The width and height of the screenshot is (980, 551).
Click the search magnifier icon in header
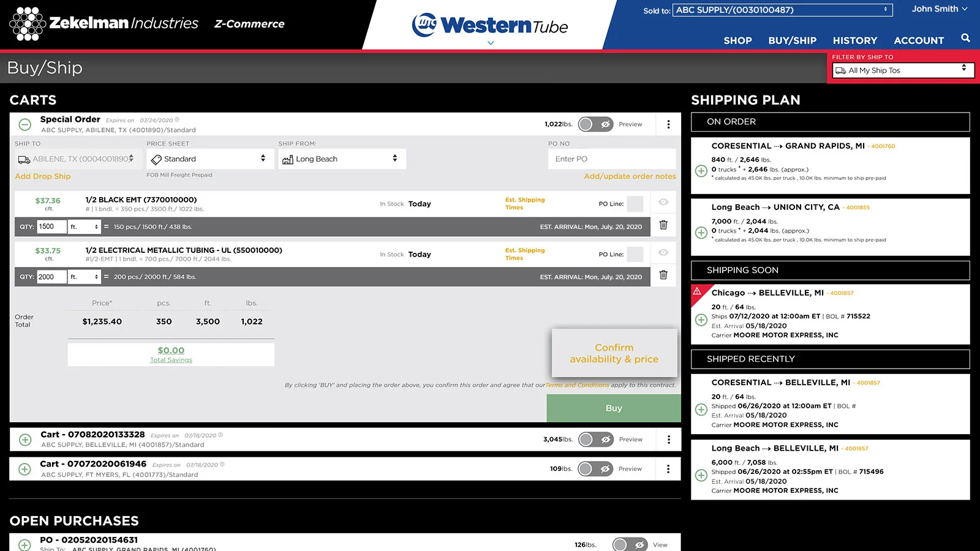[965, 38]
